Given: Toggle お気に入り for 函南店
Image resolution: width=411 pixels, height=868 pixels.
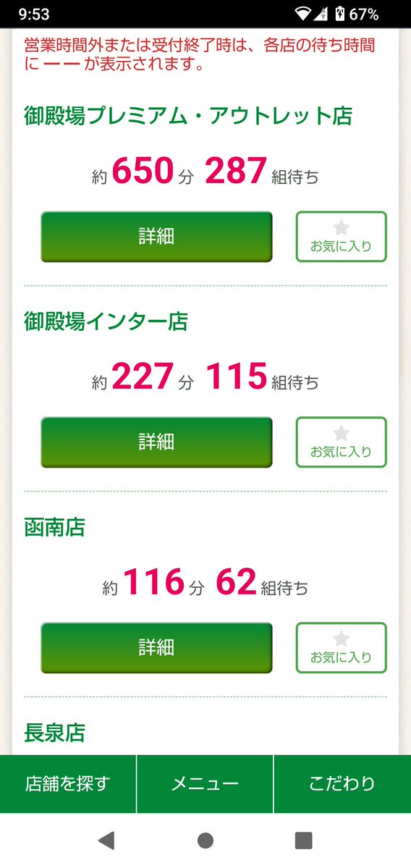Looking at the screenshot, I should 342,648.
